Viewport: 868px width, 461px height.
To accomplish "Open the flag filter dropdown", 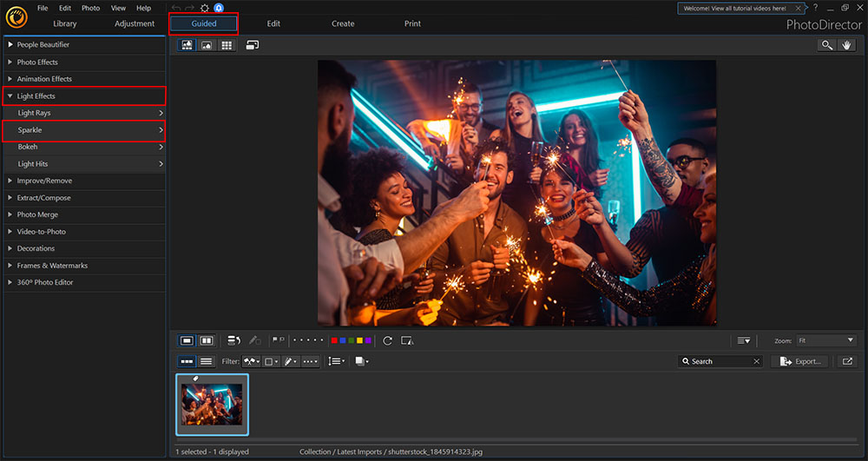I will 252,361.
